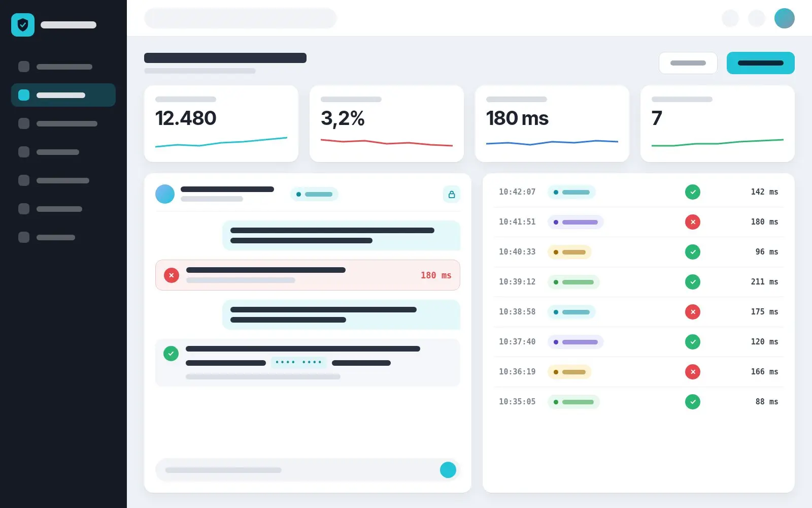Click the 211 ms latency value
Screen dimensions: 812x508
click(764, 282)
